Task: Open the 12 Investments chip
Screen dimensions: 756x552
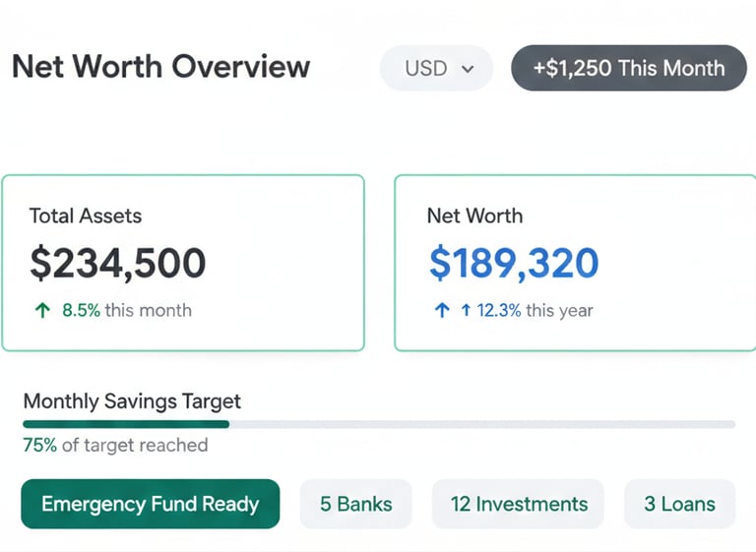Action: pos(519,505)
